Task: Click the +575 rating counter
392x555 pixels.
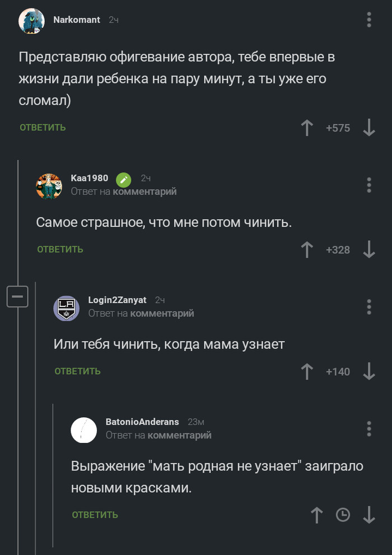Action: pos(338,128)
